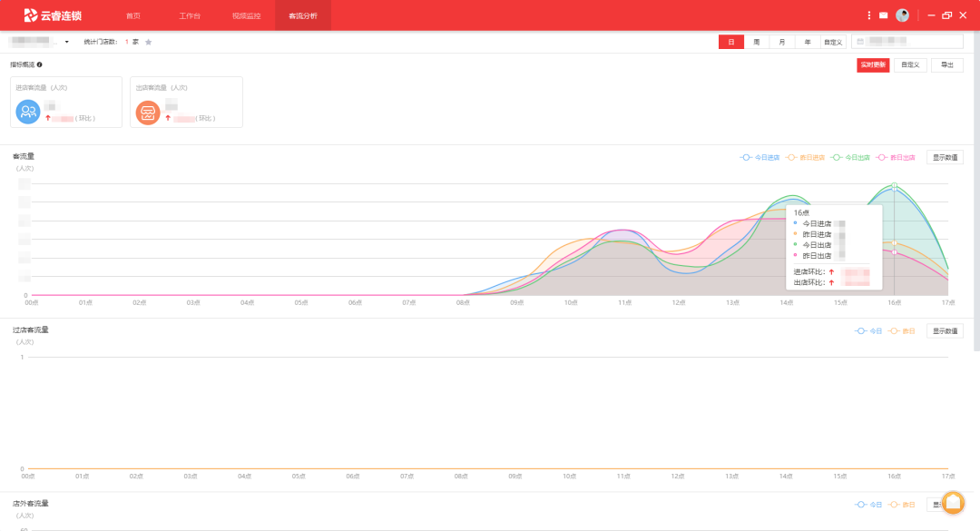This screenshot has height=531, width=980.
Task: Open the floating orange envelope button
Action: point(953,503)
